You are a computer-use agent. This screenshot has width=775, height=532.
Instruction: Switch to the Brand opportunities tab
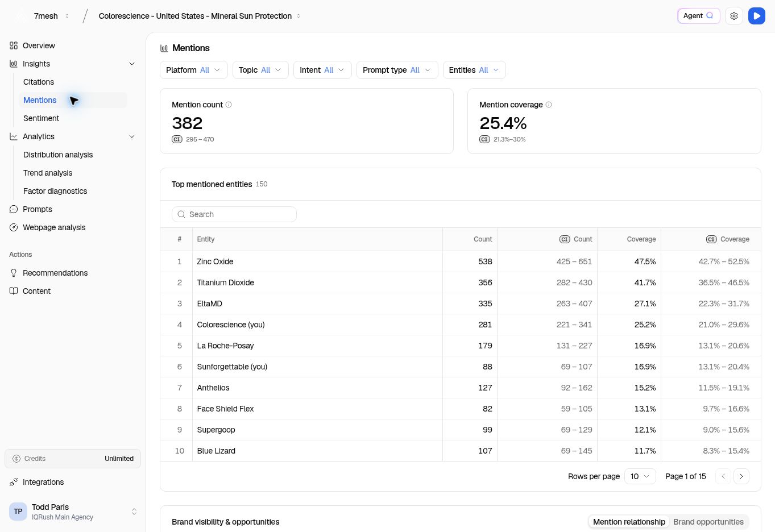point(708,522)
